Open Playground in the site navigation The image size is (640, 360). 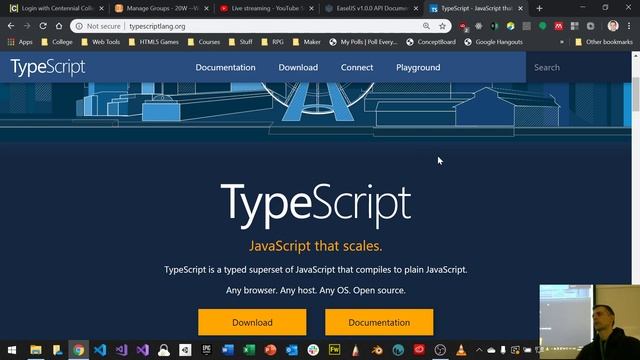(x=418, y=67)
